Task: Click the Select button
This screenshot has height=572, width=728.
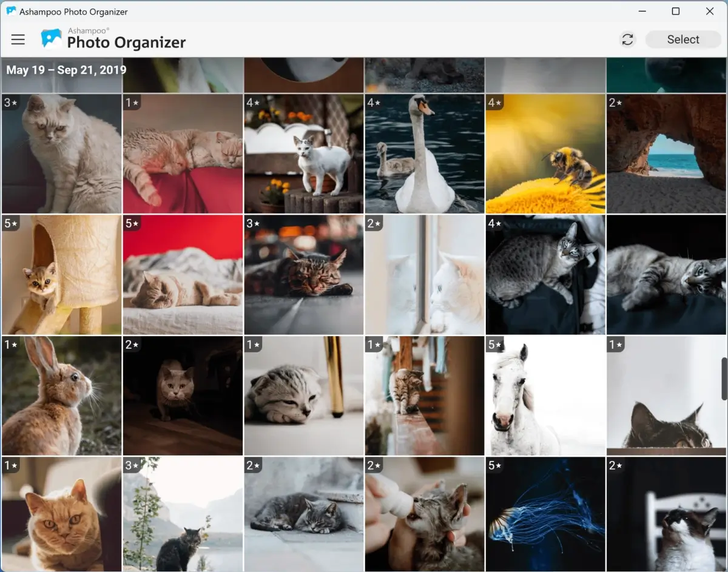Action: (x=683, y=39)
